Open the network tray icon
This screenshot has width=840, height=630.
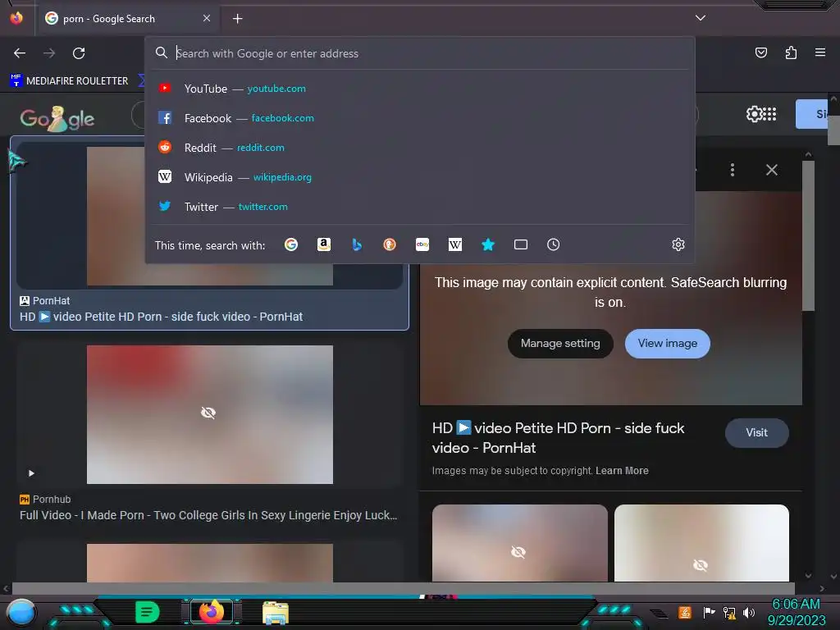click(x=729, y=612)
